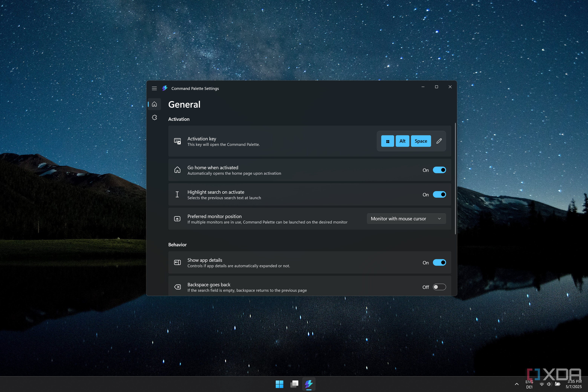588x392 pixels.
Task: Open Task View from the taskbar
Action: click(294, 384)
